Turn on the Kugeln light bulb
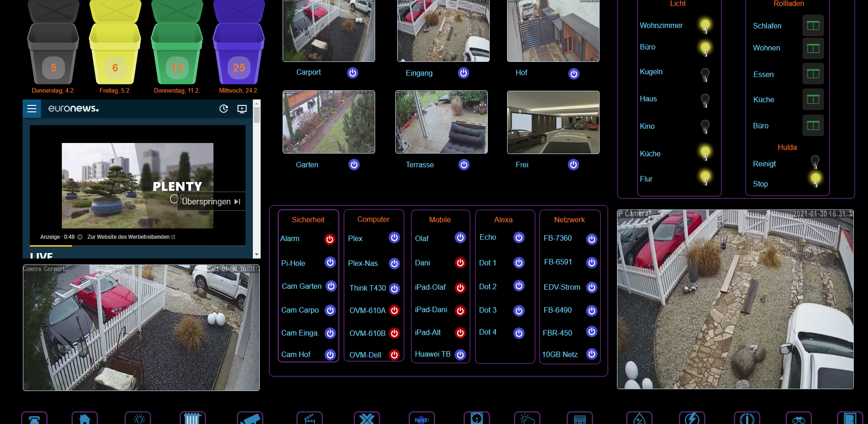 click(x=705, y=74)
